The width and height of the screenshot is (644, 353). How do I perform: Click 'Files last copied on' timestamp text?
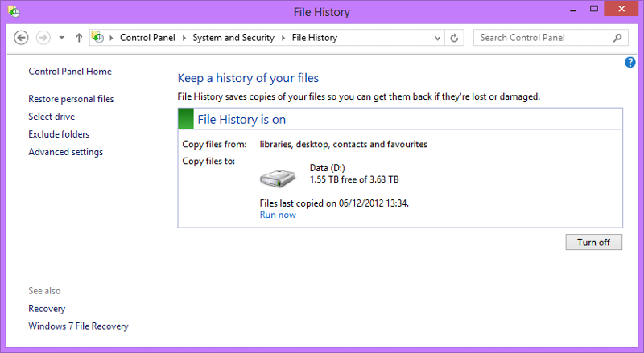[x=334, y=203]
